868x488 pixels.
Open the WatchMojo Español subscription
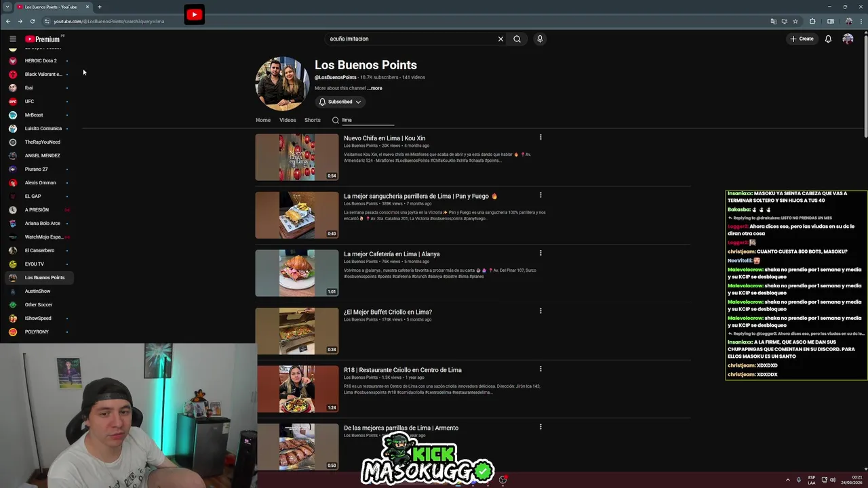[x=39, y=237]
